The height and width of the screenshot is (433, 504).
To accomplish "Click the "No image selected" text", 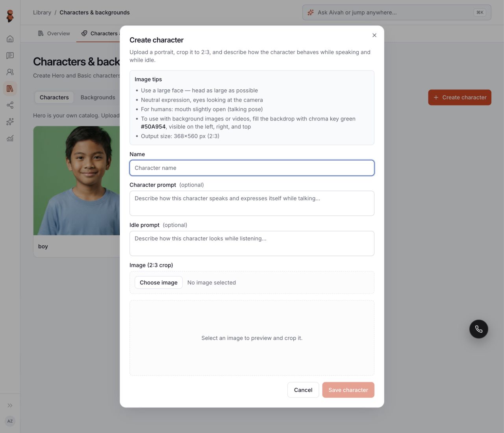I will pyautogui.click(x=212, y=283).
